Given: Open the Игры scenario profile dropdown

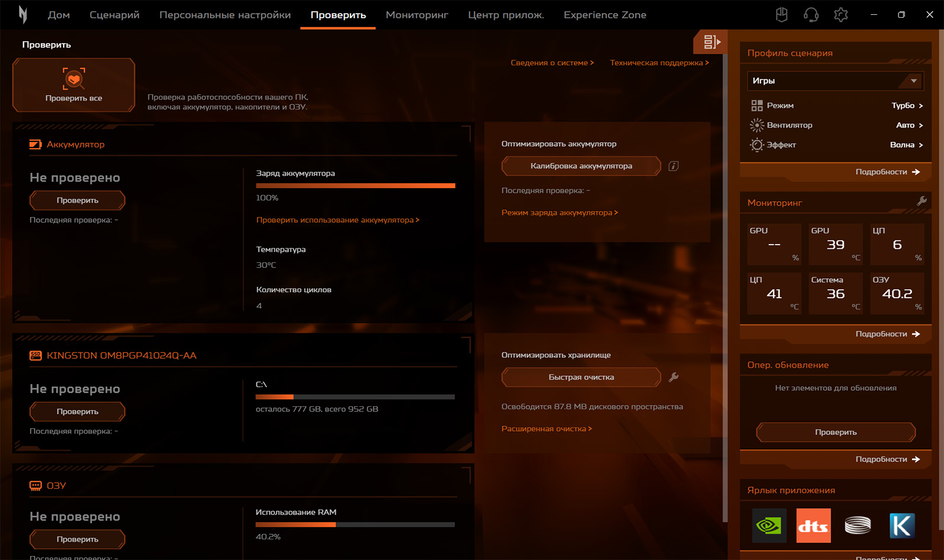Looking at the screenshot, I should pos(835,81).
